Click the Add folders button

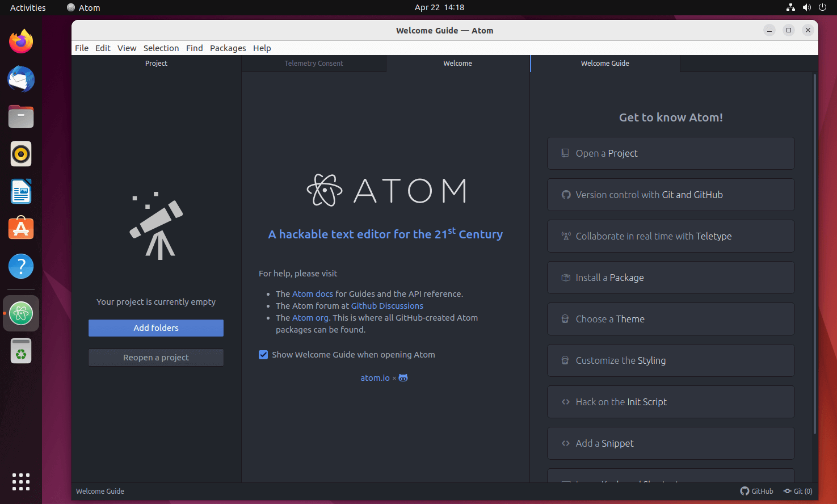coord(155,328)
